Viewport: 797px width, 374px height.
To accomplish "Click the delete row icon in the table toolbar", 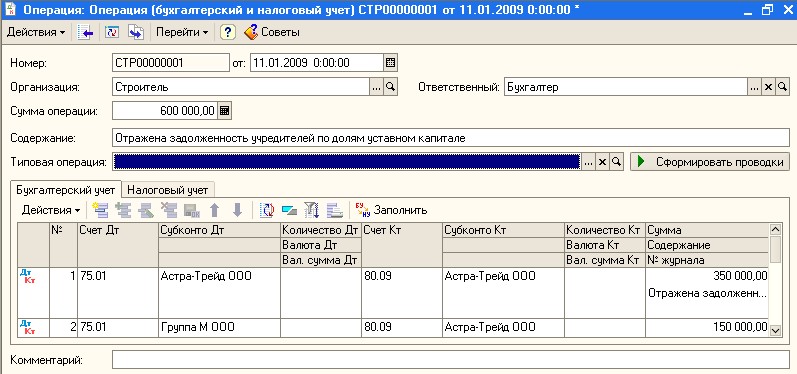I will pyautogui.click(x=169, y=210).
